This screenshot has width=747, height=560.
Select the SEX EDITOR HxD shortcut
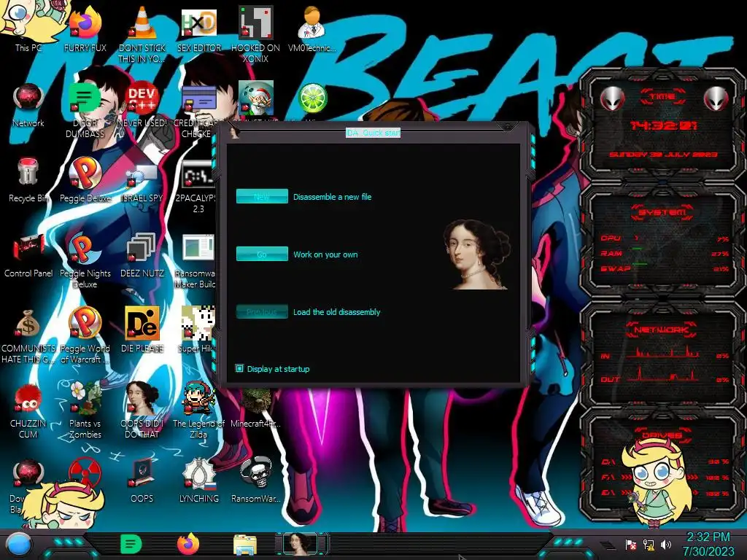click(x=199, y=28)
